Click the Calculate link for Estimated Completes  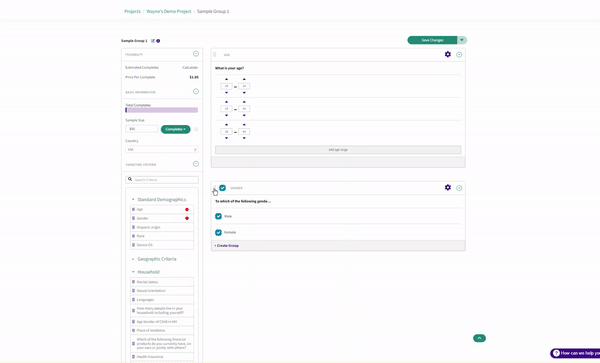point(190,67)
